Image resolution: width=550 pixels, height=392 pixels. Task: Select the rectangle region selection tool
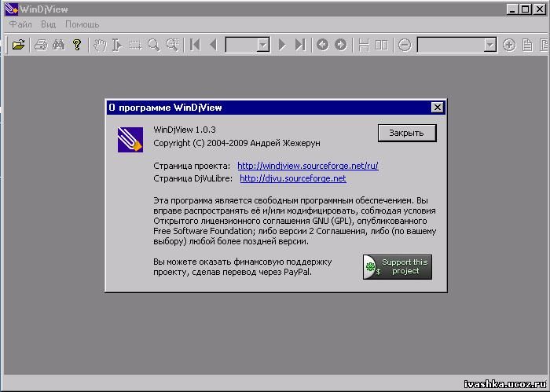[135, 46]
